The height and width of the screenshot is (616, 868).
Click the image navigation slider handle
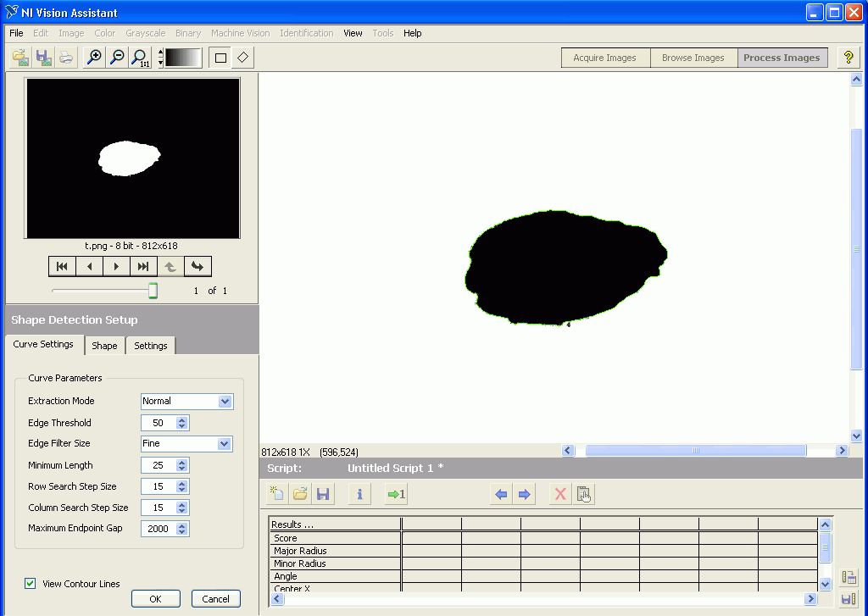click(x=153, y=291)
